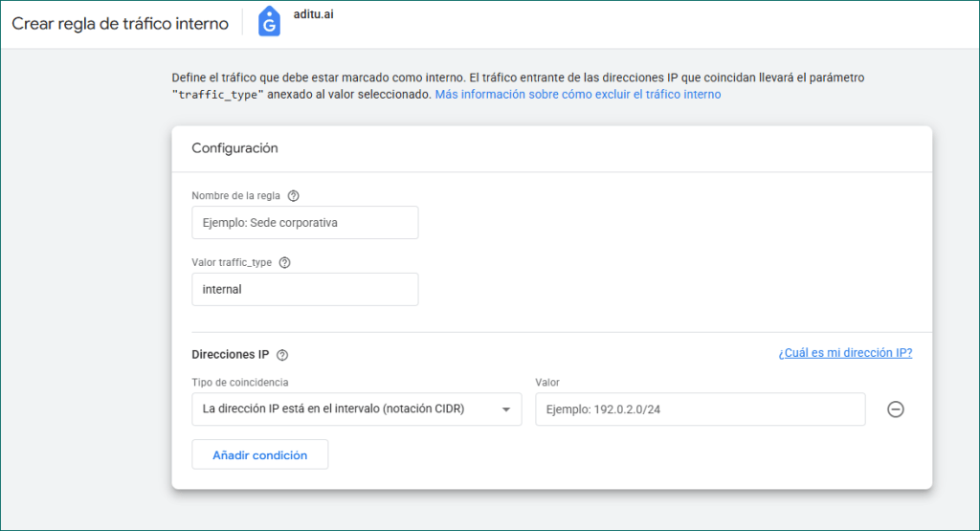Open help icon next to Nombre de la regla

pyautogui.click(x=294, y=196)
